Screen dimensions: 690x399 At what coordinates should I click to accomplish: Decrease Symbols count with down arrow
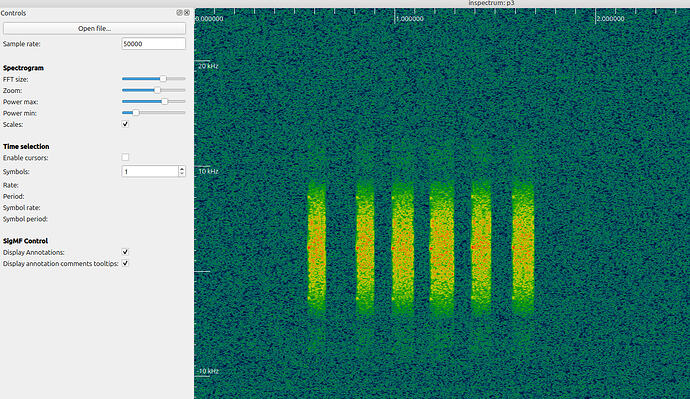(x=182, y=174)
